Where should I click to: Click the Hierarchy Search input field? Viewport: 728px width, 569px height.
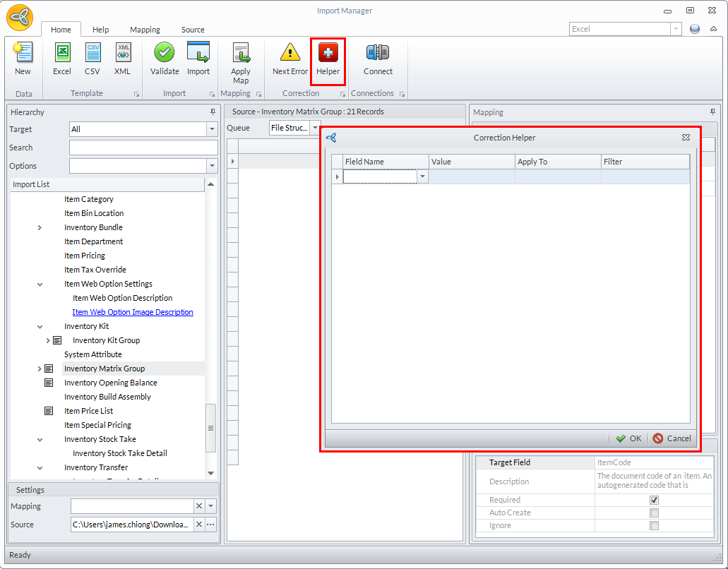pyautogui.click(x=143, y=148)
